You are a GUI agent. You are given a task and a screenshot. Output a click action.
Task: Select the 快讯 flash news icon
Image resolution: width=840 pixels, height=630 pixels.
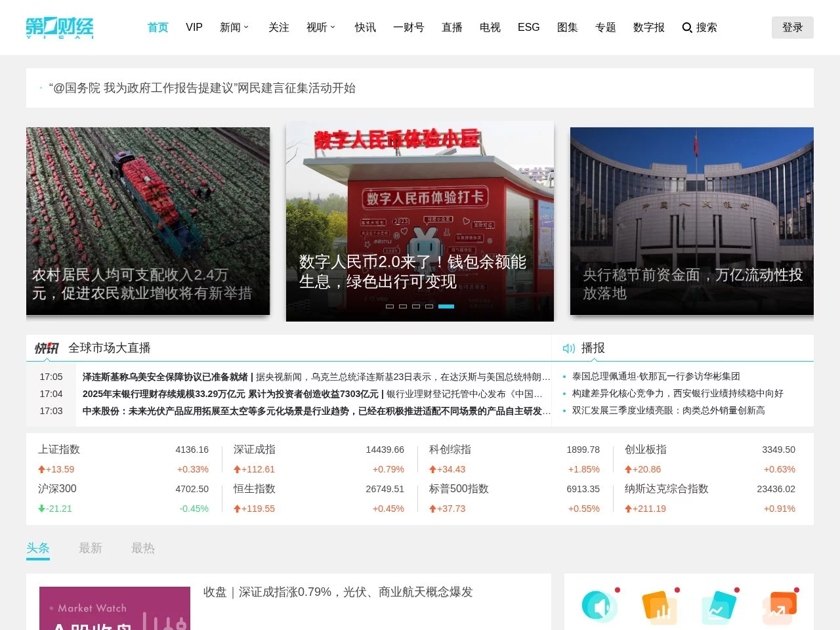point(46,348)
